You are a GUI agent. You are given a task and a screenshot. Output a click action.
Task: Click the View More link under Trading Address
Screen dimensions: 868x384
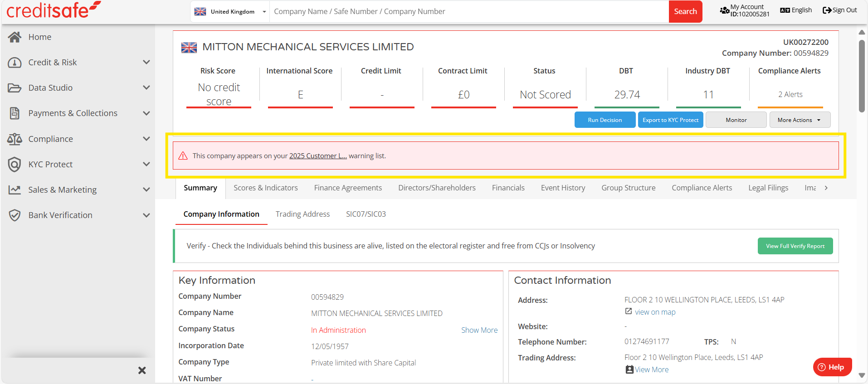tap(651, 369)
